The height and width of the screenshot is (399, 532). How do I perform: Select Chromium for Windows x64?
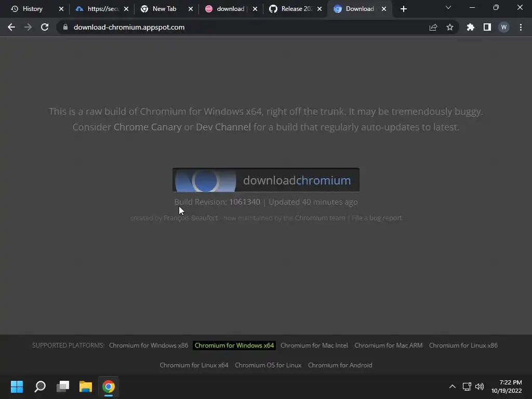[x=234, y=345]
